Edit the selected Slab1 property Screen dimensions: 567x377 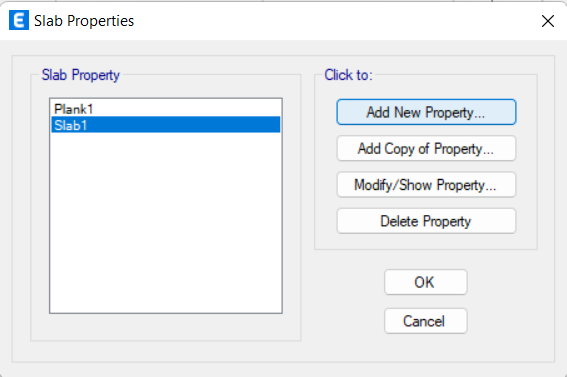(x=426, y=185)
